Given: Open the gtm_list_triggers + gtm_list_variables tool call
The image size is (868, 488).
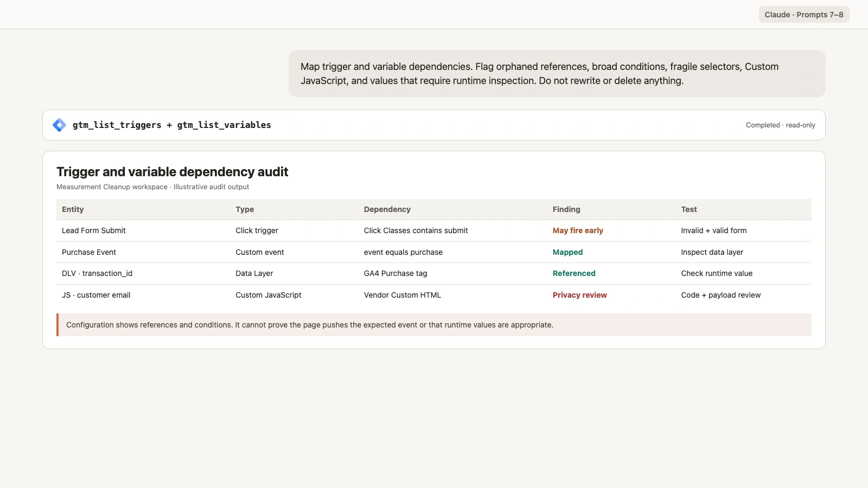Looking at the screenshot, I should (x=434, y=125).
